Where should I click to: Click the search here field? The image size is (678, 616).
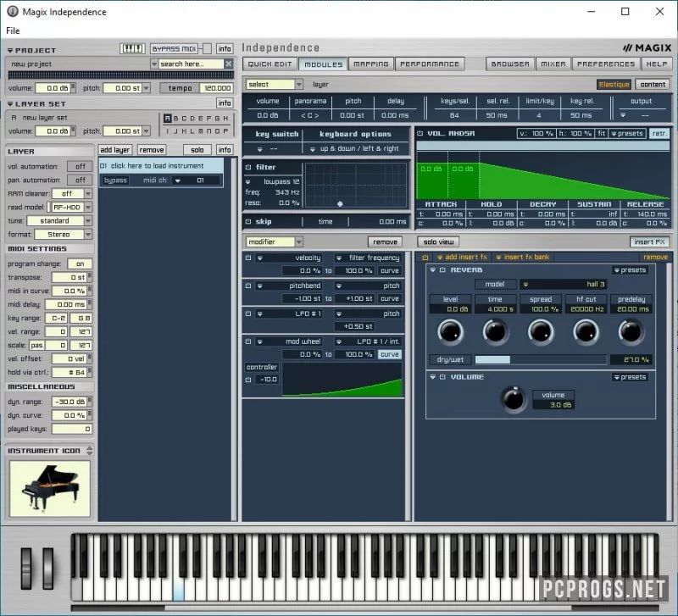click(192, 64)
